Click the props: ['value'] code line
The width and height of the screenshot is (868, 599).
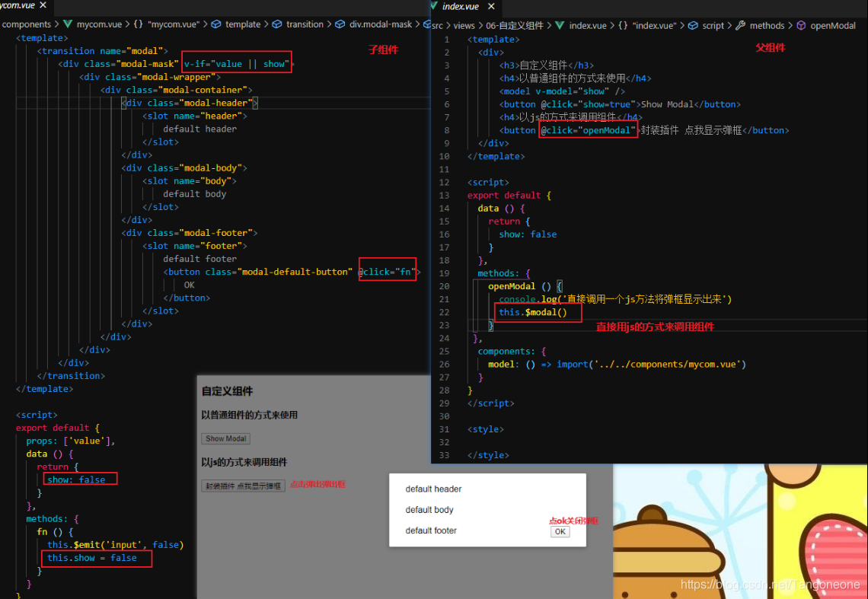click(x=70, y=441)
